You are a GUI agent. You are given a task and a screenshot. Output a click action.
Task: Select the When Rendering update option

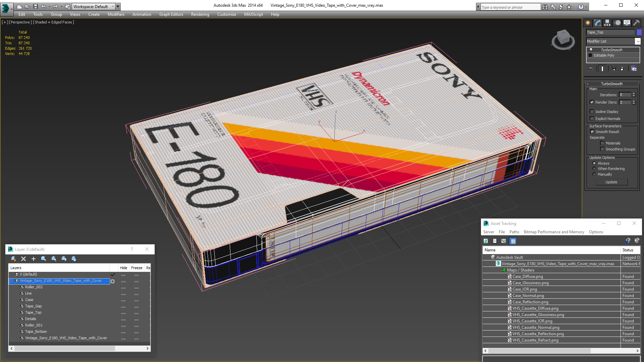594,169
